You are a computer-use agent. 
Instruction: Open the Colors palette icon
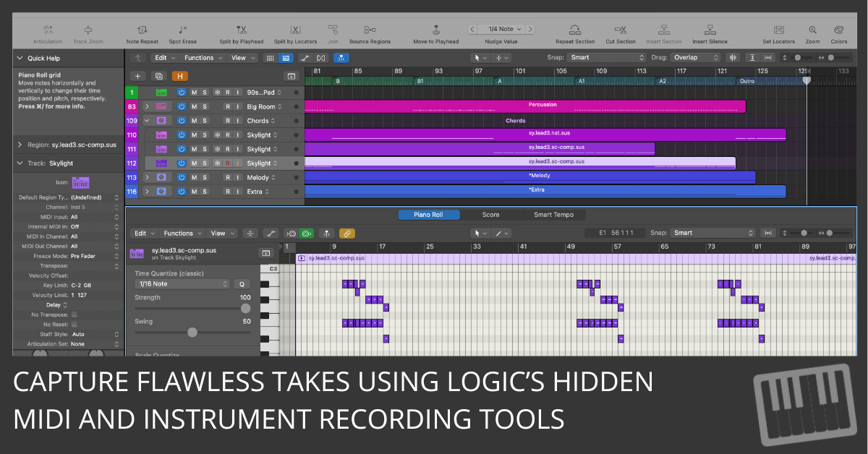838,30
